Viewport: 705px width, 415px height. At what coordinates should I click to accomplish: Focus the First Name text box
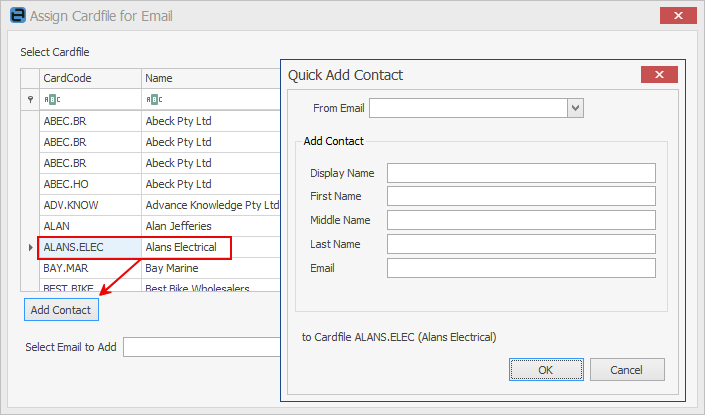tap(520, 196)
